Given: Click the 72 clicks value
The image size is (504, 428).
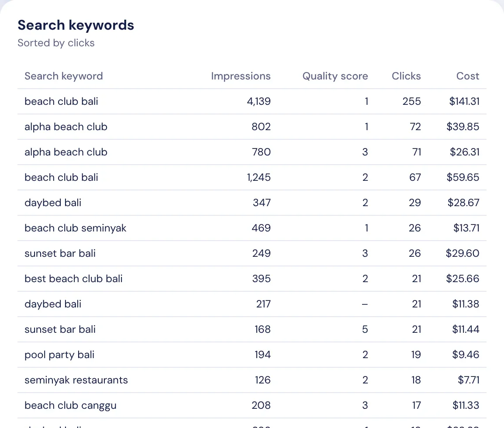Looking at the screenshot, I should (415, 127).
